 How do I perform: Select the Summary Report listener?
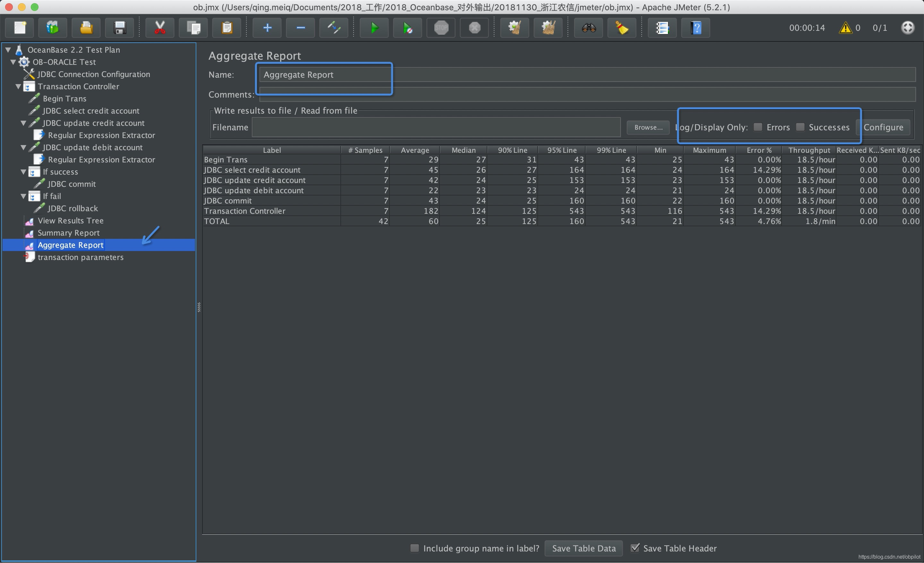[x=69, y=233]
